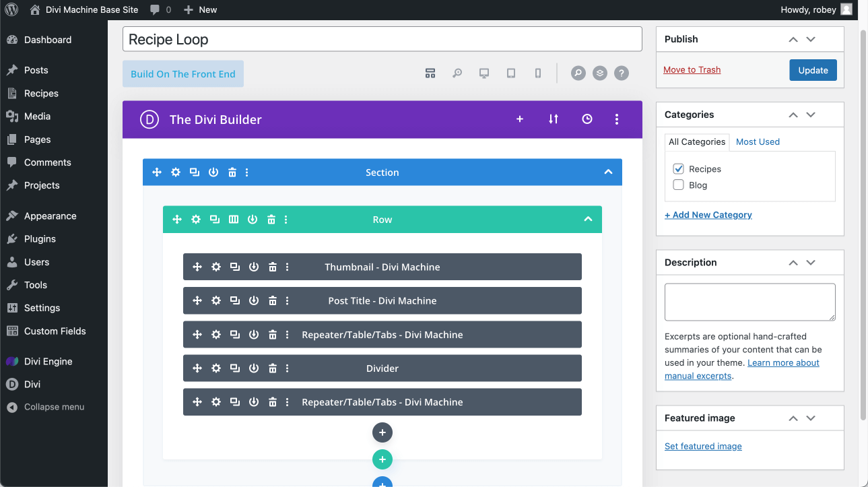Duplicate the Post Title module
This screenshot has width=868, height=487.
pos(235,300)
